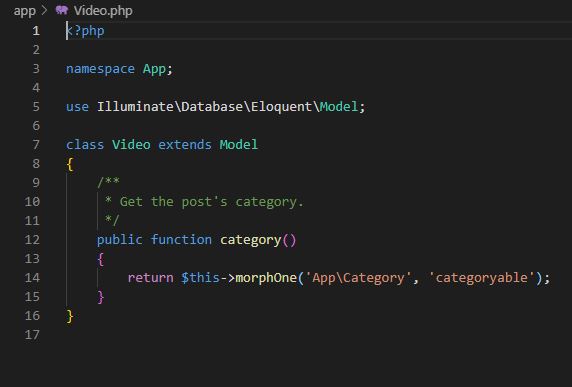This screenshot has height=387, width=572.
Task: Click line number 17 in gutter
Action: [32, 334]
